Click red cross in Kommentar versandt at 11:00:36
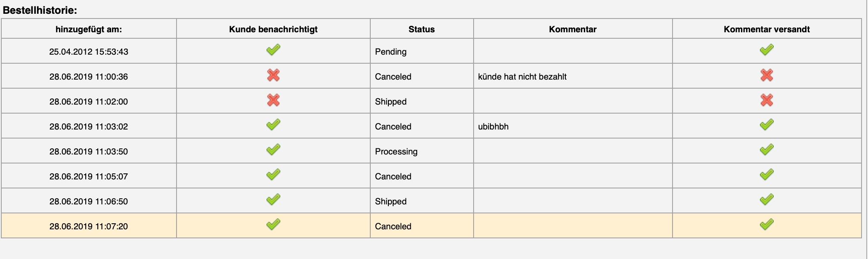 point(766,75)
